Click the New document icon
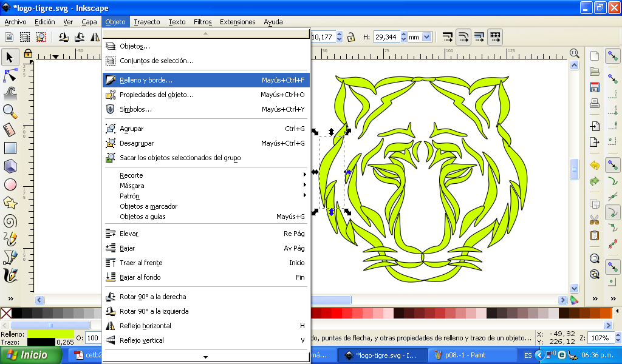Screen dimensions: 622x364 [x=594, y=56]
